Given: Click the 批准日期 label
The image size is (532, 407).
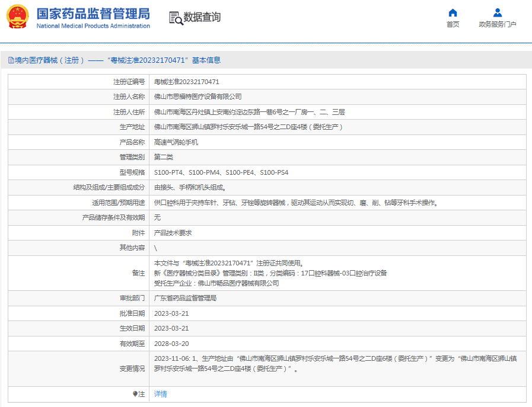Looking at the screenshot, I should (132, 313).
